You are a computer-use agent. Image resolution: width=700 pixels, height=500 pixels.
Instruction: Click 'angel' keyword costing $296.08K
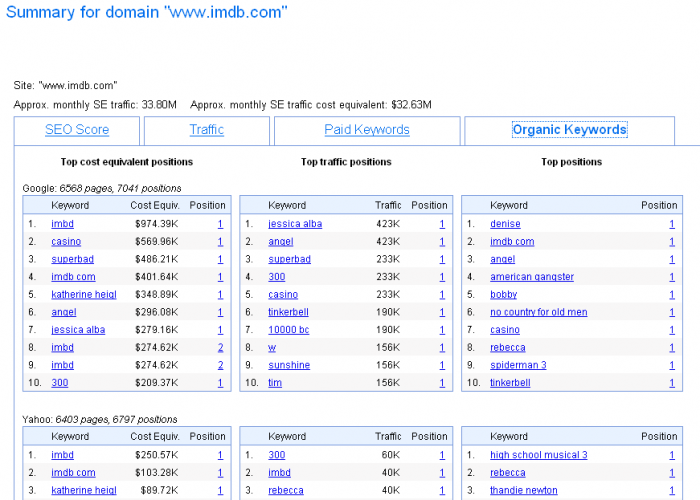(x=64, y=312)
